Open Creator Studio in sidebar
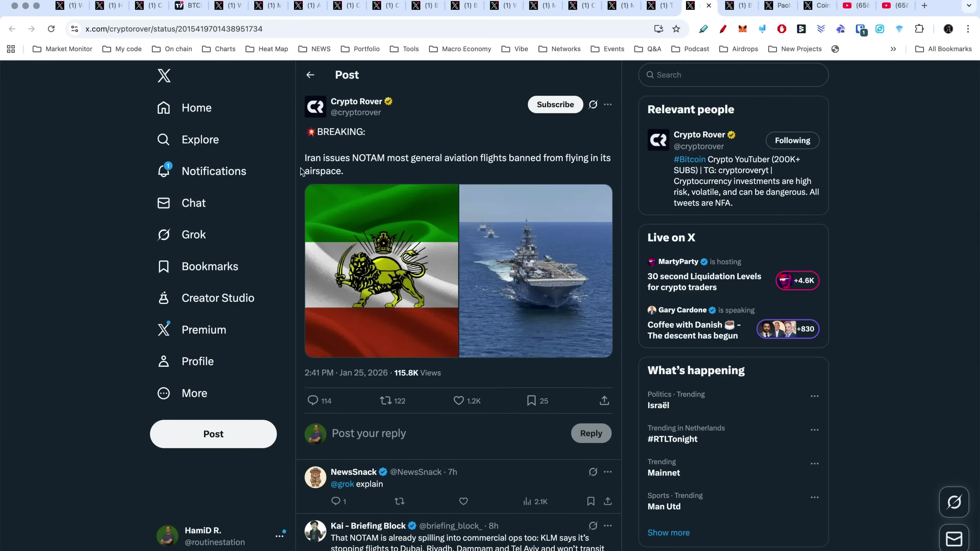 [x=206, y=298]
